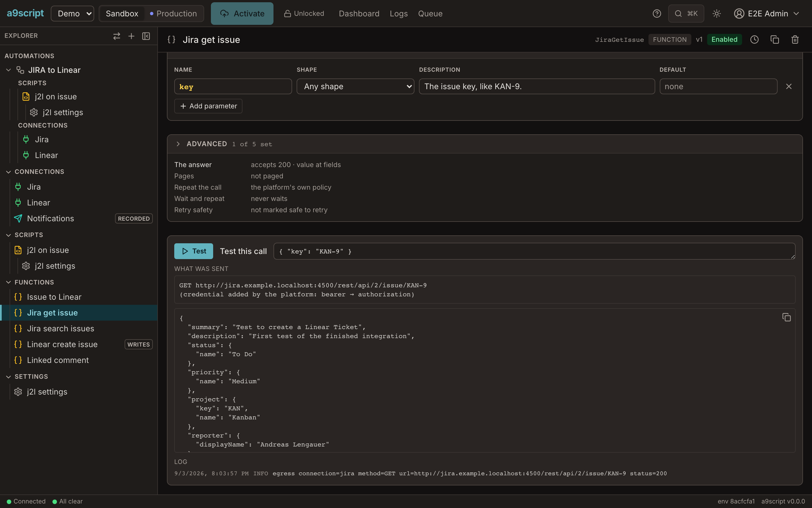Click the curly braces function icon by title
812x508 pixels.
[x=171, y=40]
